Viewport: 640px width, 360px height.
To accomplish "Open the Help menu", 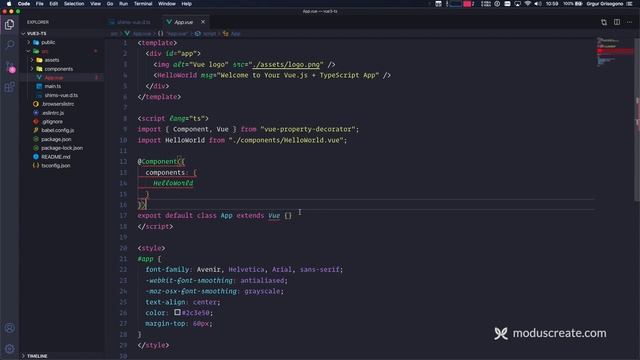I will 187,4.
